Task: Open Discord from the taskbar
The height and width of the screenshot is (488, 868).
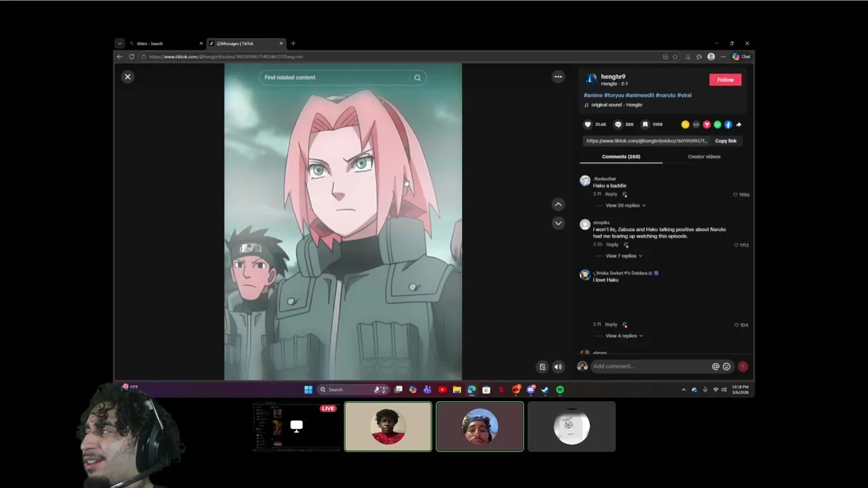Action: click(531, 390)
